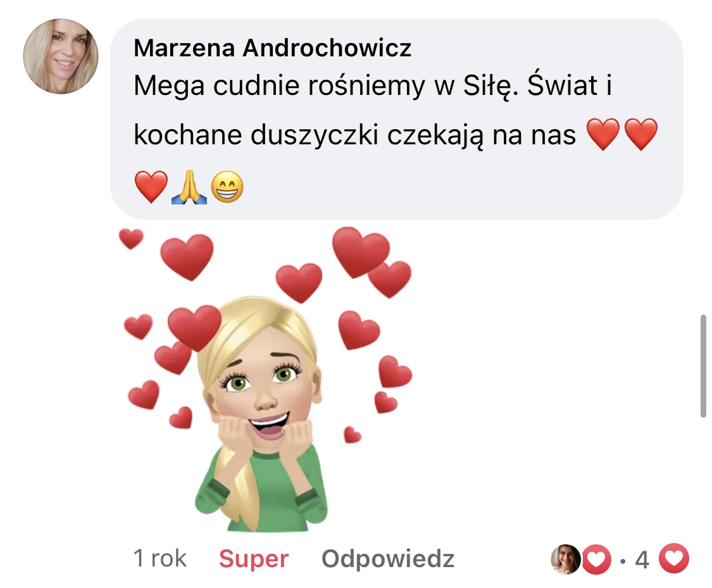
Task: Click the first heart emoji after 'nas'
Action: tap(603, 134)
